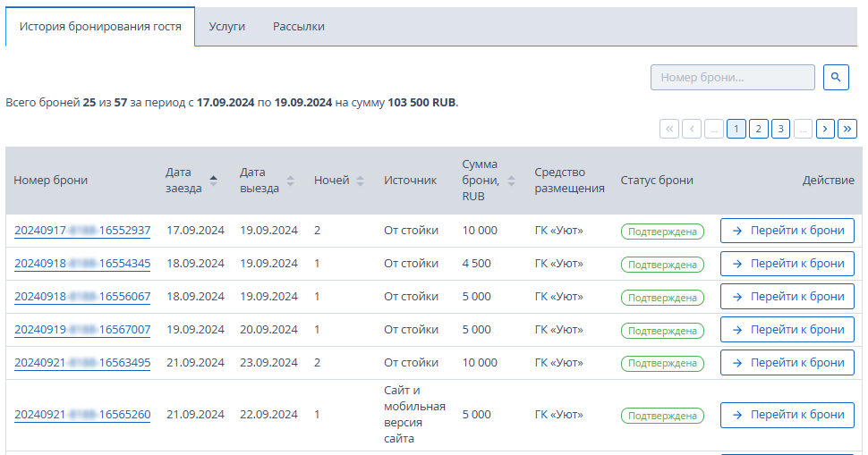
Task: Click the magnifier search button
Action: click(x=836, y=78)
